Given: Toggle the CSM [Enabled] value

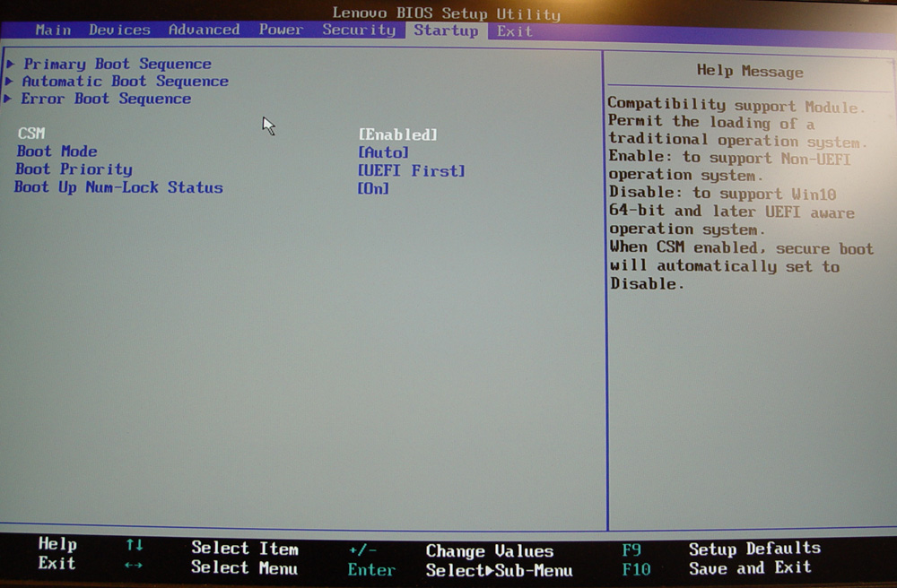Looking at the screenshot, I should [397, 134].
